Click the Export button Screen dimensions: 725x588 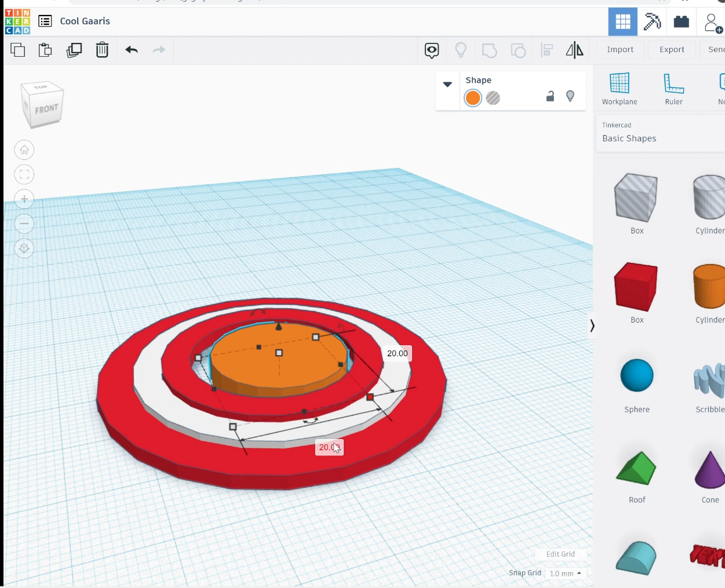tap(672, 50)
